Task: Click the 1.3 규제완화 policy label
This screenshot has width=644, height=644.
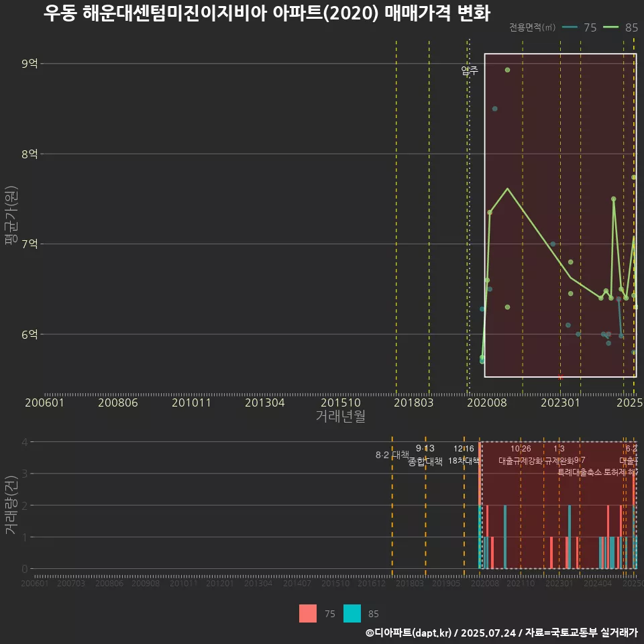Action: click(x=559, y=455)
